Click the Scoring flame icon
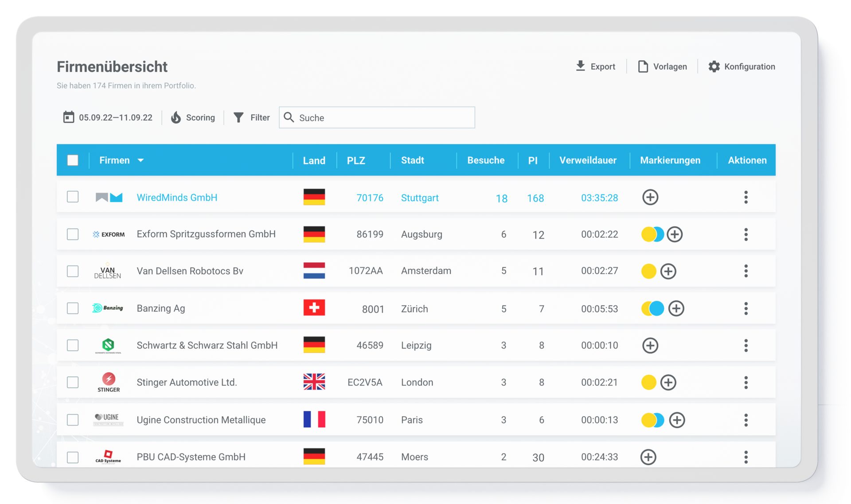This screenshot has height=504, width=851. (176, 117)
